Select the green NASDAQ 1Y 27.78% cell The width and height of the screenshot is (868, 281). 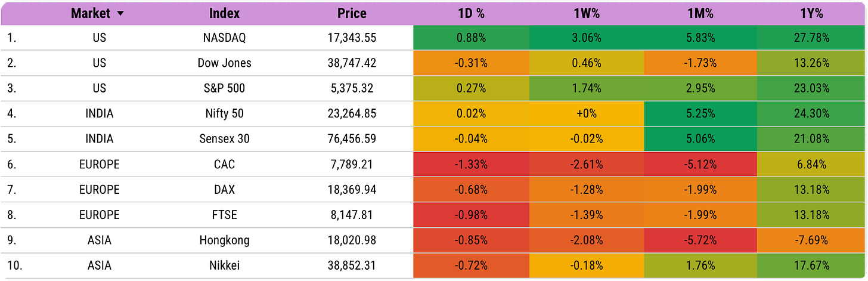coord(813,38)
